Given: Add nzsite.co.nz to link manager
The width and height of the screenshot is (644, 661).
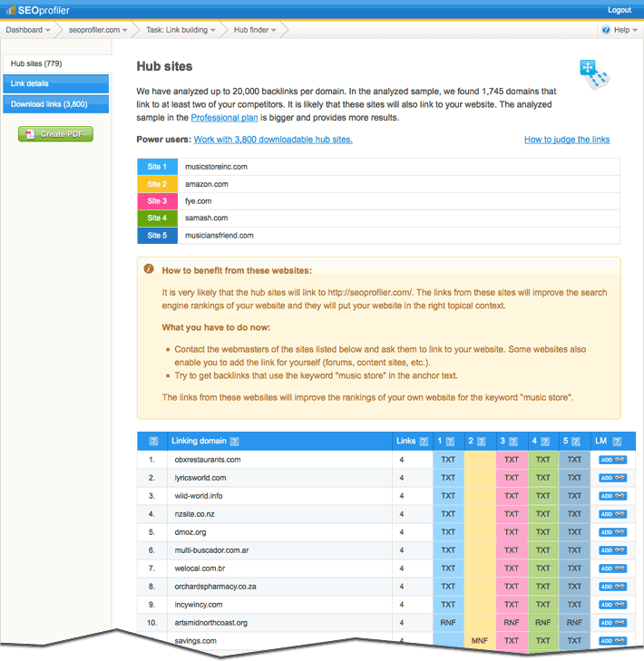Looking at the screenshot, I should (613, 514).
